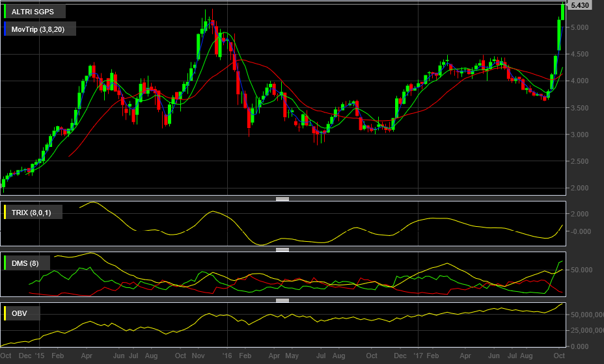Click the latest green candlestick at chart top right
This screenshot has height=364, width=604.
(x=563, y=12)
